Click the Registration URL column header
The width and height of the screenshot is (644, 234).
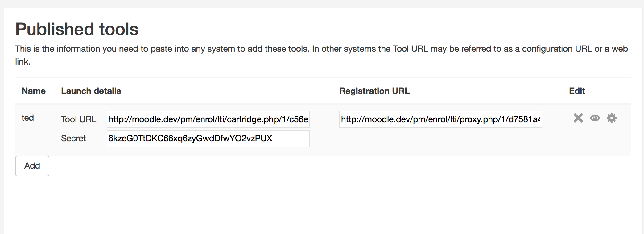[x=374, y=91]
